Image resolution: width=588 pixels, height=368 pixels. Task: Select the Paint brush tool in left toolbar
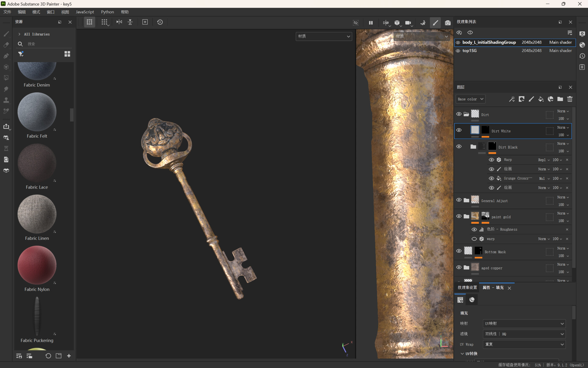coord(6,34)
